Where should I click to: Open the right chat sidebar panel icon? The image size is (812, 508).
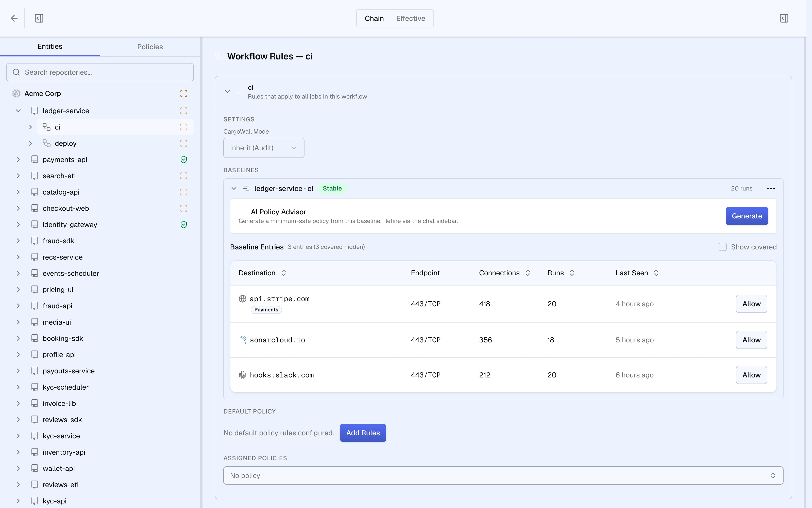[784, 18]
